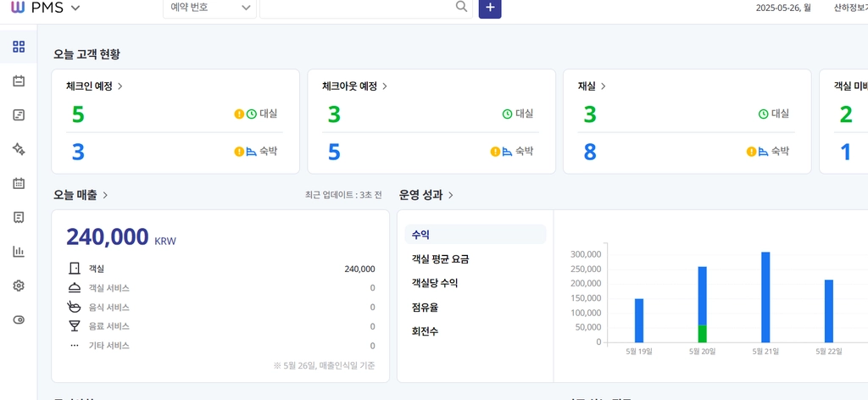
Task: Click the sparkle stars icon in sidebar
Action: pos(19,149)
